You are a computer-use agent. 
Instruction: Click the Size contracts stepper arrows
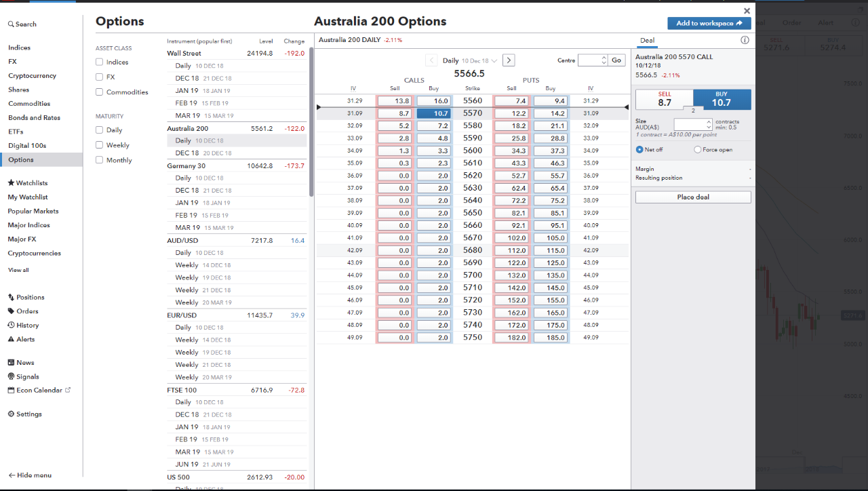[709, 125]
